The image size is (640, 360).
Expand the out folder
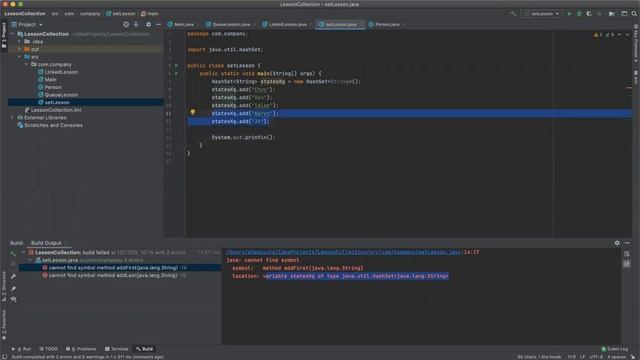pos(19,49)
